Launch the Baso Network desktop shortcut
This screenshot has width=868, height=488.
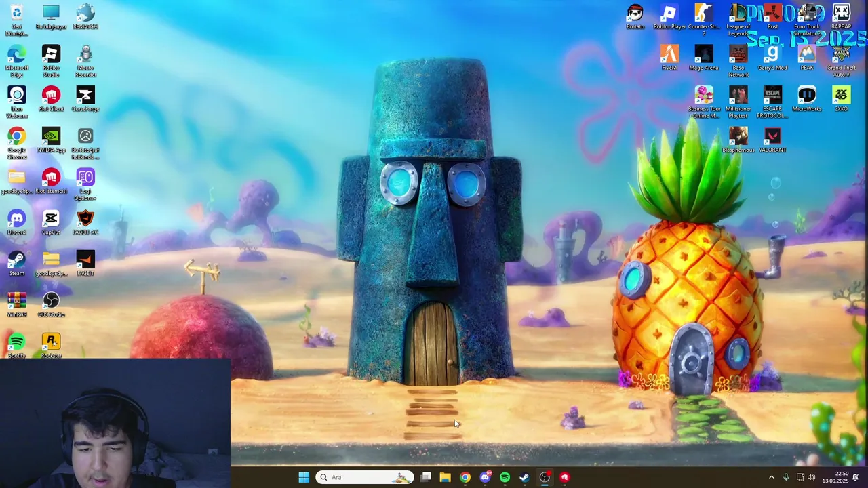738,61
